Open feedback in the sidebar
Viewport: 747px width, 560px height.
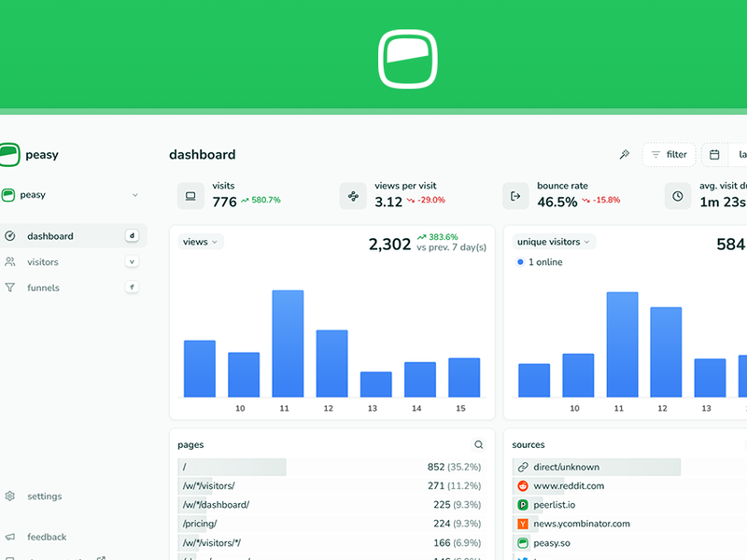click(47, 537)
